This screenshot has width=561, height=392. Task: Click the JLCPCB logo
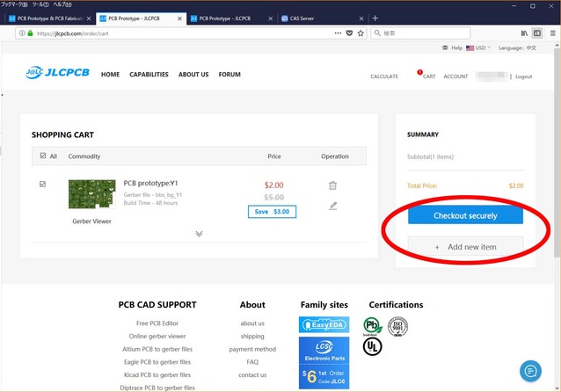[58, 72]
